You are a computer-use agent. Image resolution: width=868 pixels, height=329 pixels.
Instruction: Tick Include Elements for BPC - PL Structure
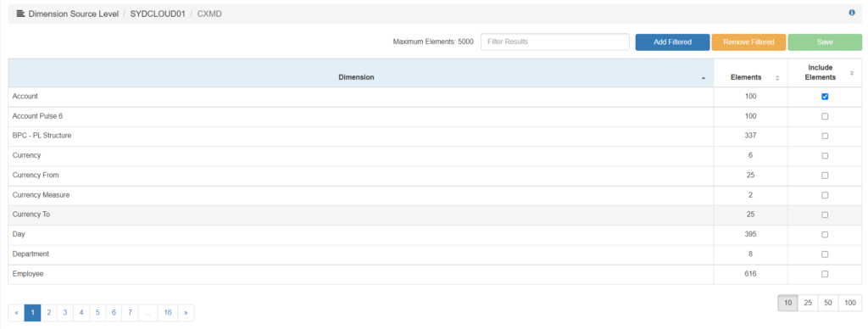(825, 137)
